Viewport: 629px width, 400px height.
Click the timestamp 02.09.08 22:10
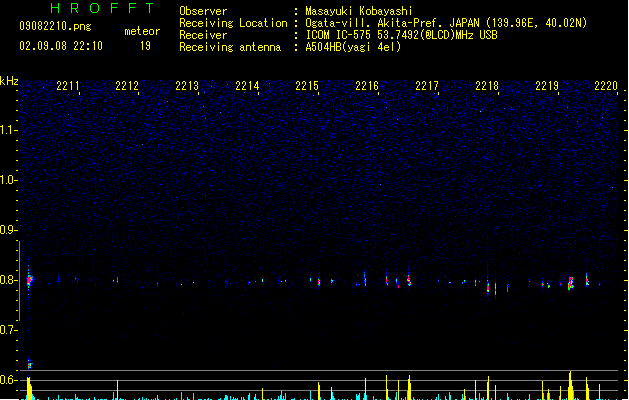click(61, 46)
